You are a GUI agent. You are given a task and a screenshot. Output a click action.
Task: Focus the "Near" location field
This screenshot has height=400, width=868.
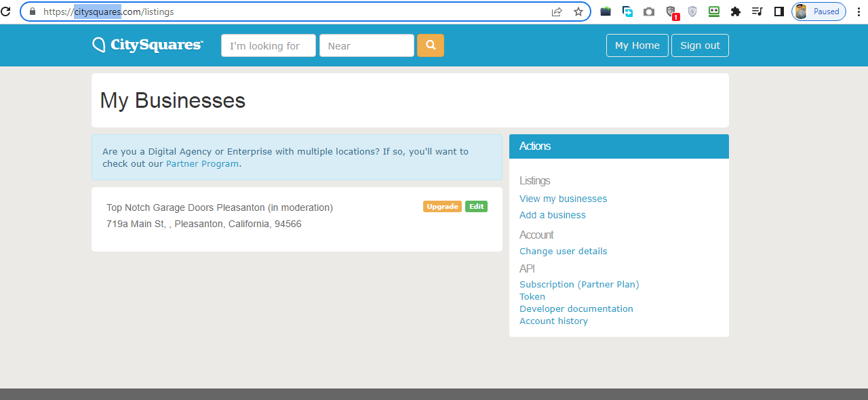(367, 45)
